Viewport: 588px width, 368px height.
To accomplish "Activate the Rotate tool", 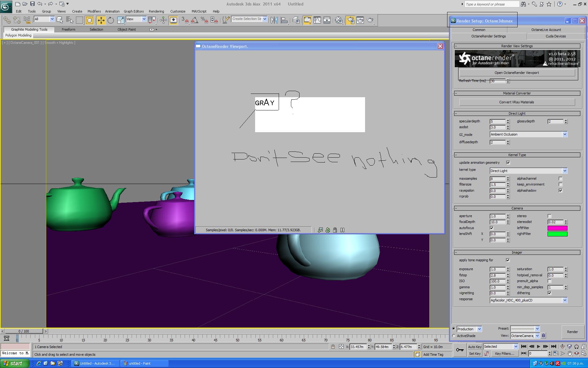I will (111, 20).
